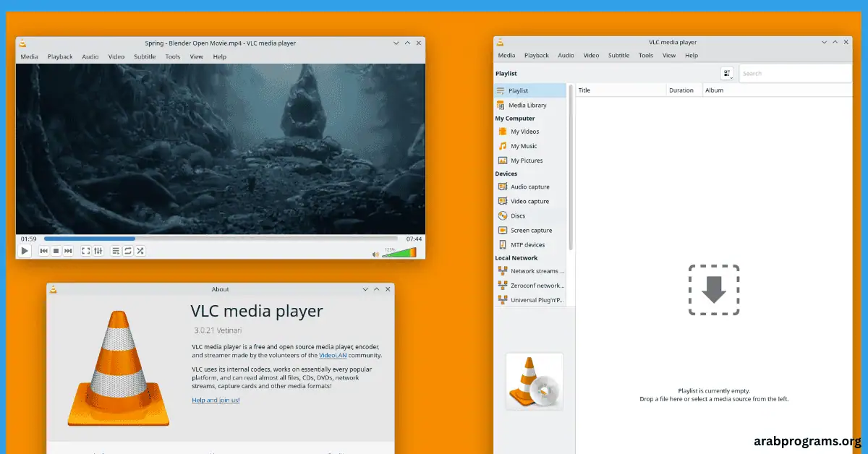This screenshot has width=868, height=454.
Task: Toggle loop mode button
Action: coord(128,251)
